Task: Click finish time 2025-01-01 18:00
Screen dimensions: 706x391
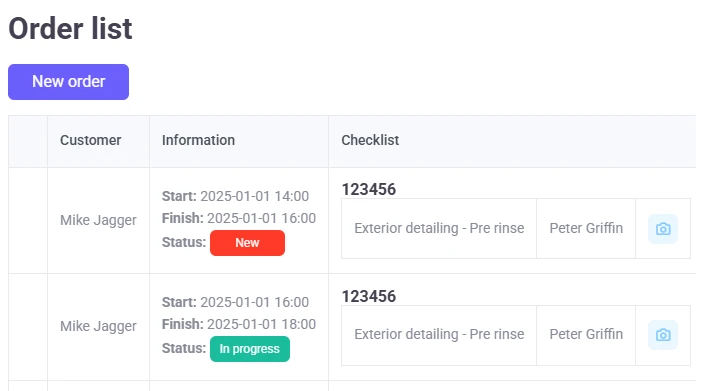Action: pos(262,324)
